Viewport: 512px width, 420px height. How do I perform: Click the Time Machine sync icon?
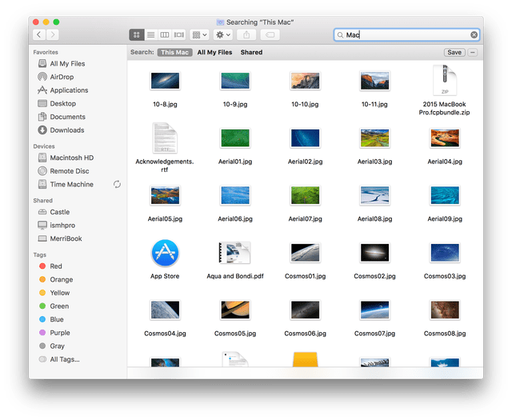coord(118,185)
